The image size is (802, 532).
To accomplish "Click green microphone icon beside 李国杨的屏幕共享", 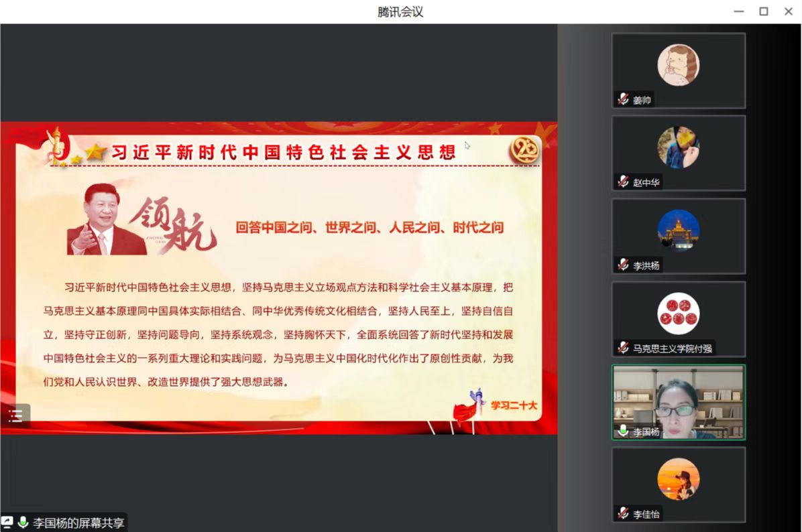I will (x=23, y=523).
